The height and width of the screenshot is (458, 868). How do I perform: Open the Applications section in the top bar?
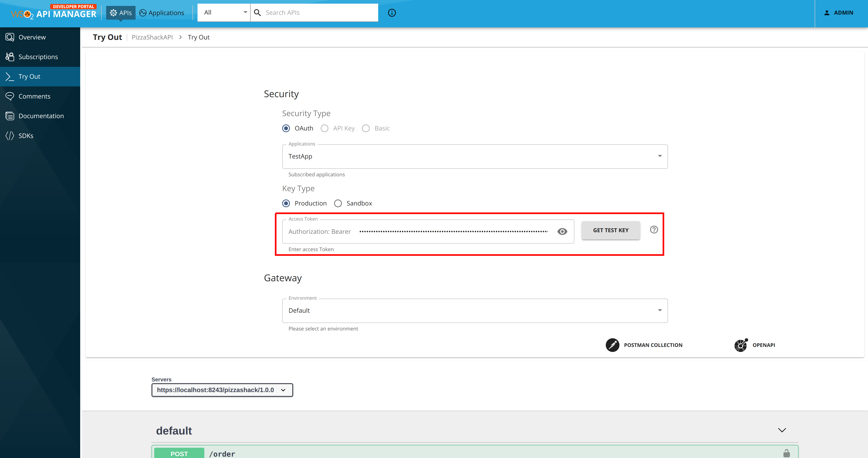pyautogui.click(x=162, y=13)
